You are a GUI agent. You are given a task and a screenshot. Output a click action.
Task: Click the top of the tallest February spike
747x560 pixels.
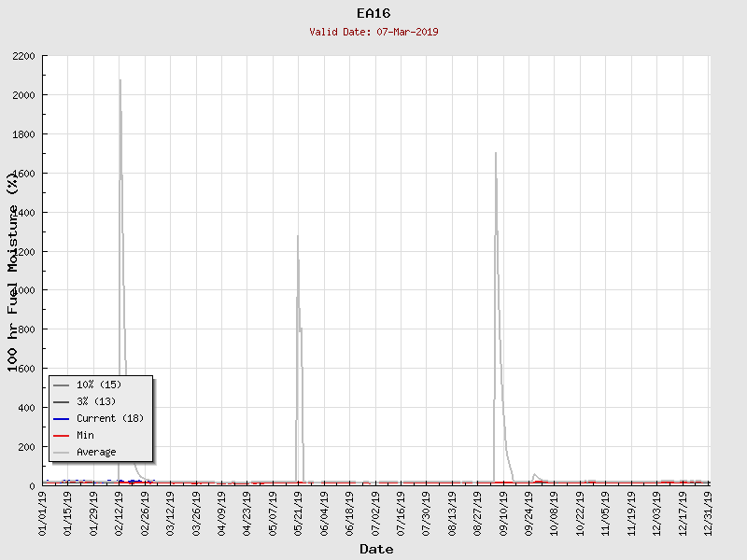pos(120,80)
